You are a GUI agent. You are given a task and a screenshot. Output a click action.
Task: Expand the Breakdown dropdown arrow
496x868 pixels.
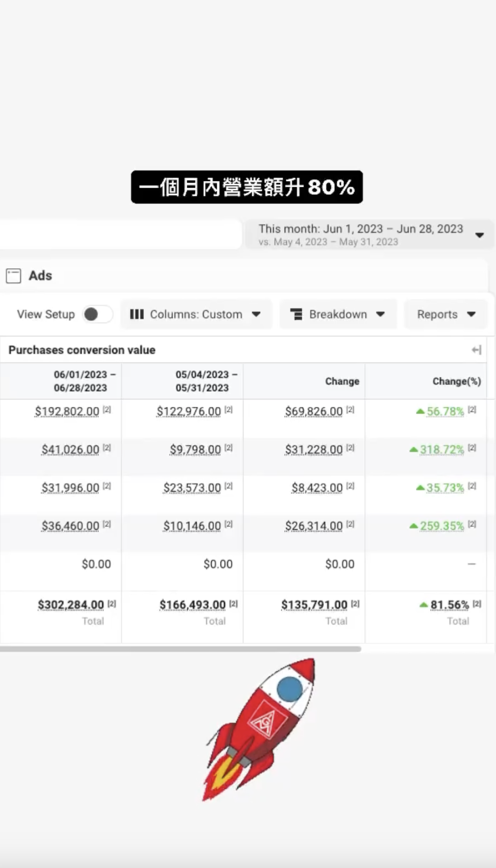coord(380,314)
